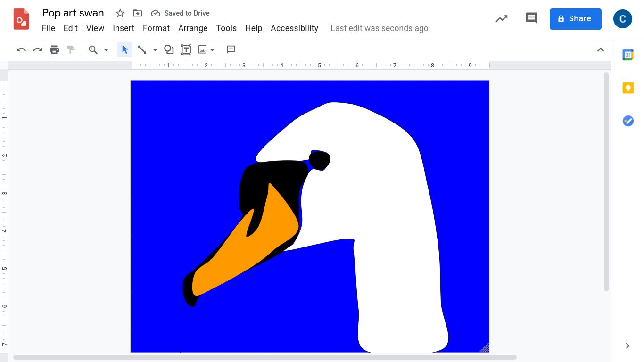644x362 pixels.
Task: Add a comment using toolbar icon
Action: coord(231,49)
